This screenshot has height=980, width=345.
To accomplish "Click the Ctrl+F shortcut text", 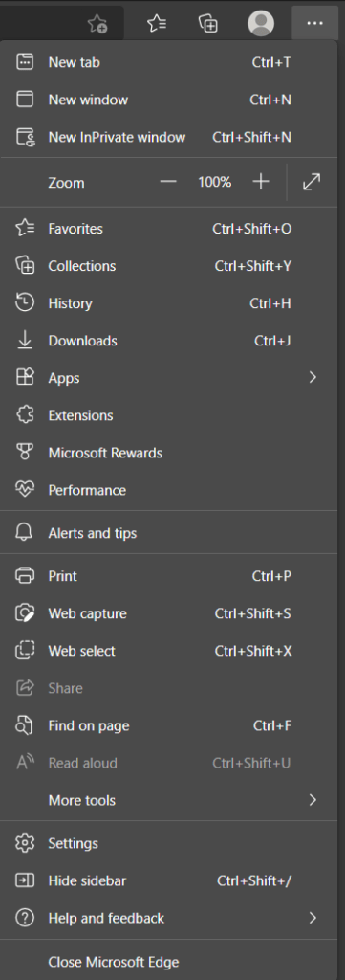I will click(x=272, y=726).
